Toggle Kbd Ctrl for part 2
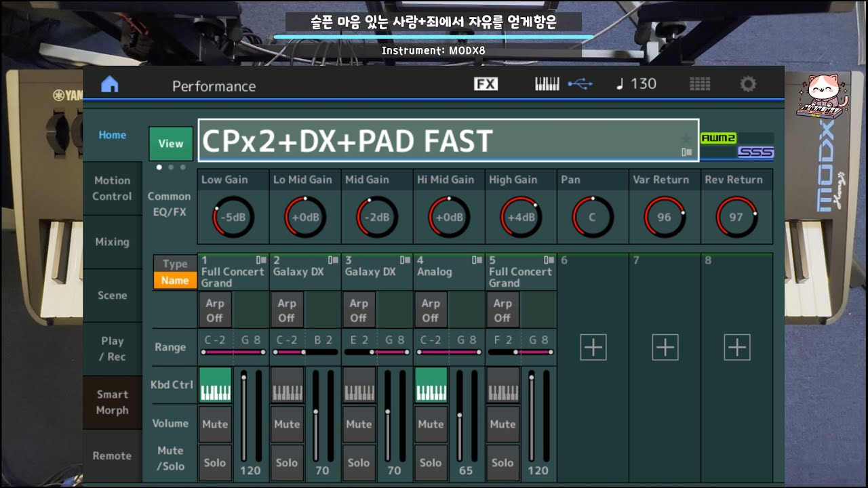The height and width of the screenshot is (488, 868). [287, 385]
